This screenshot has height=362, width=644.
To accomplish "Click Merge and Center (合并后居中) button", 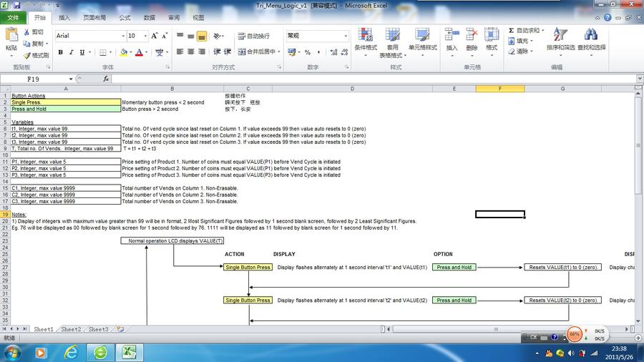I will click(257, 52).
